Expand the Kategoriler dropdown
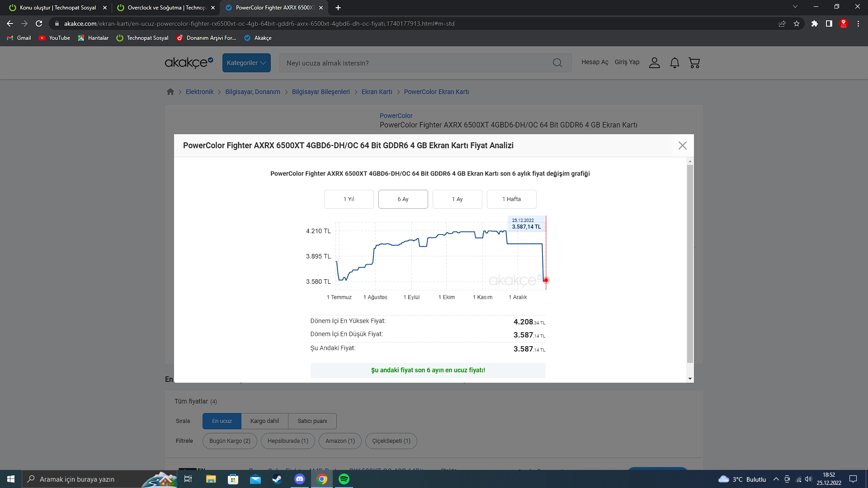Viewport: 868px width, 488px height. click(246, 63)
